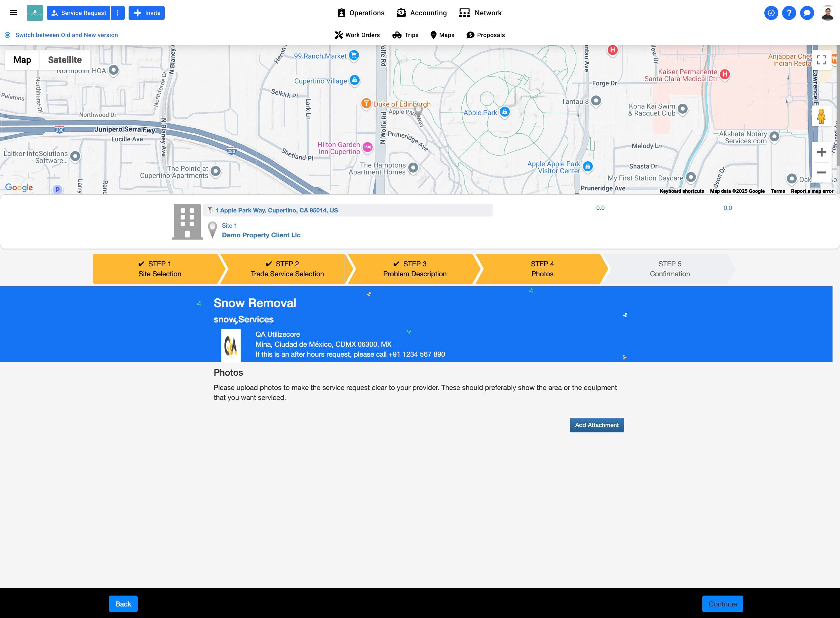840x618 pixels.
Task: Toggle fullscreen map view
Action: [821, 60]
